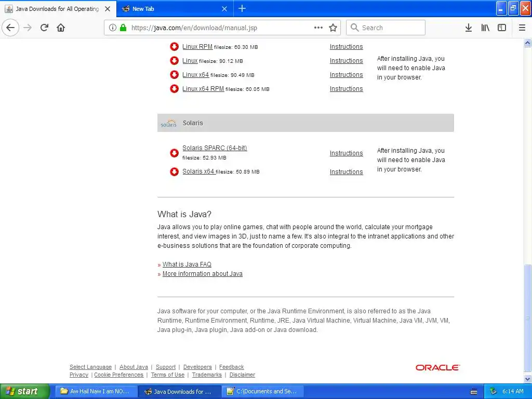The height and width of the screenshot is (399, 532).
Task: Open Support footer link
Action: click(x=166, y=367)
